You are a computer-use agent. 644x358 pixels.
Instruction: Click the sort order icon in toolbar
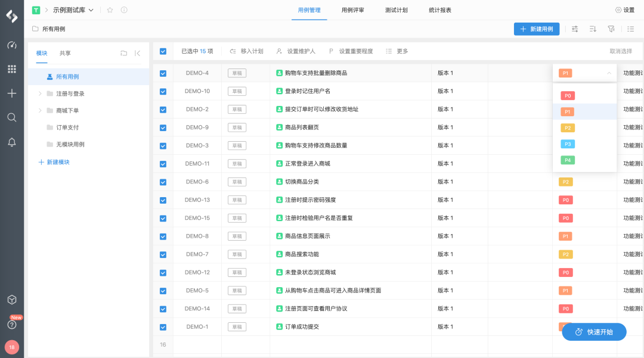(x=593, y=29)
